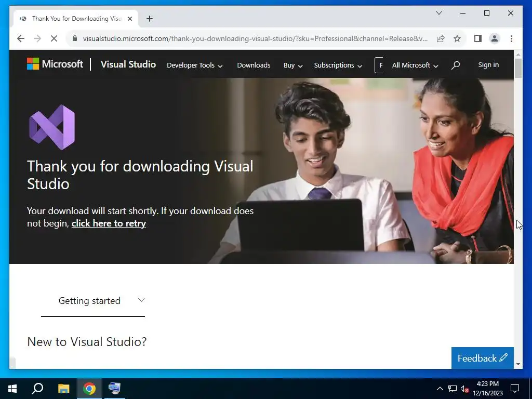The image size is (532, 399).
Task: Click page scrollbar up arrow
Action: (x=518, y=54)
